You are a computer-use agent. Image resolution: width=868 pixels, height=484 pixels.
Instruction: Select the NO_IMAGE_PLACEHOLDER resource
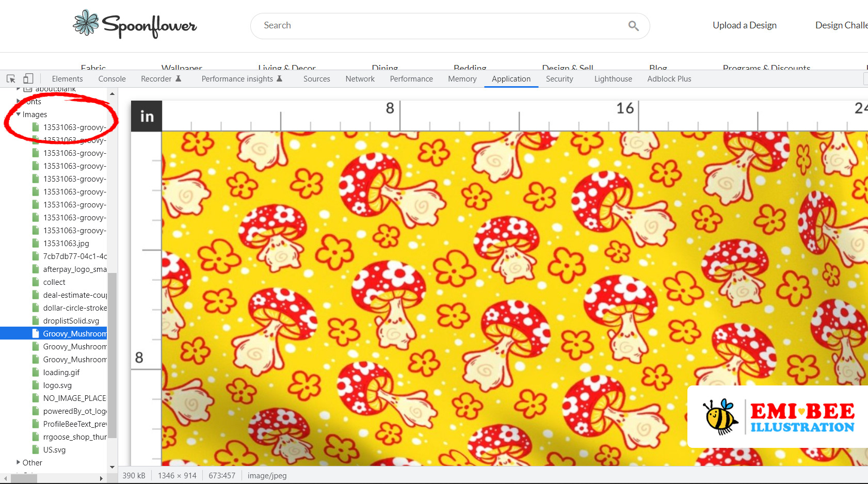75,398
